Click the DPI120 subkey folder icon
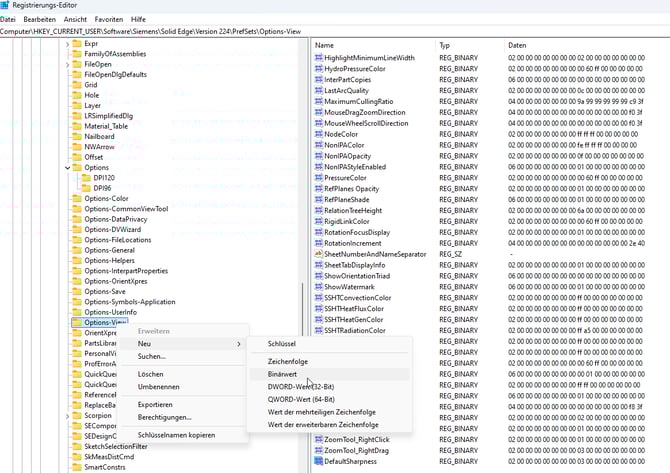 click(86, 177)
